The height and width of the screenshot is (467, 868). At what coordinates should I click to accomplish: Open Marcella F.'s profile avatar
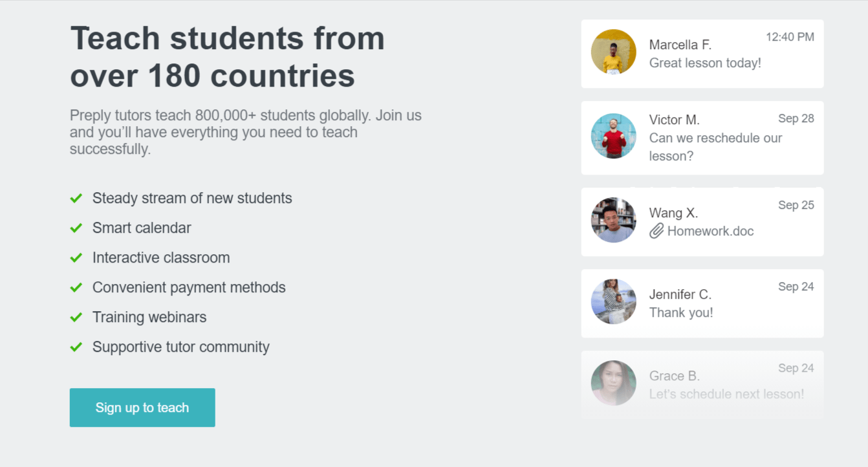pyautogui.click(x=613, y=52)
